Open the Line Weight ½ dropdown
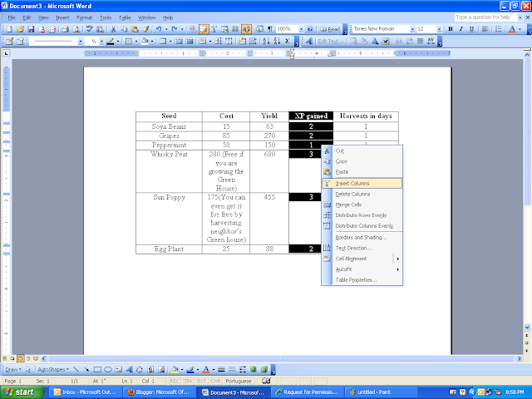The image size is (532, 399). tap(101, 42)
